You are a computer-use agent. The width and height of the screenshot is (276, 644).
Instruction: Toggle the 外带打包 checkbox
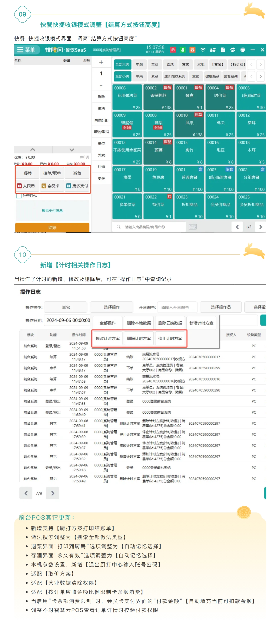(x=19, y=196)
